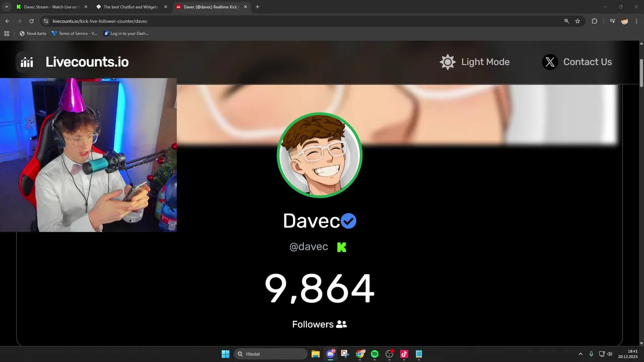Bookmark this page with the star icon

578,21
